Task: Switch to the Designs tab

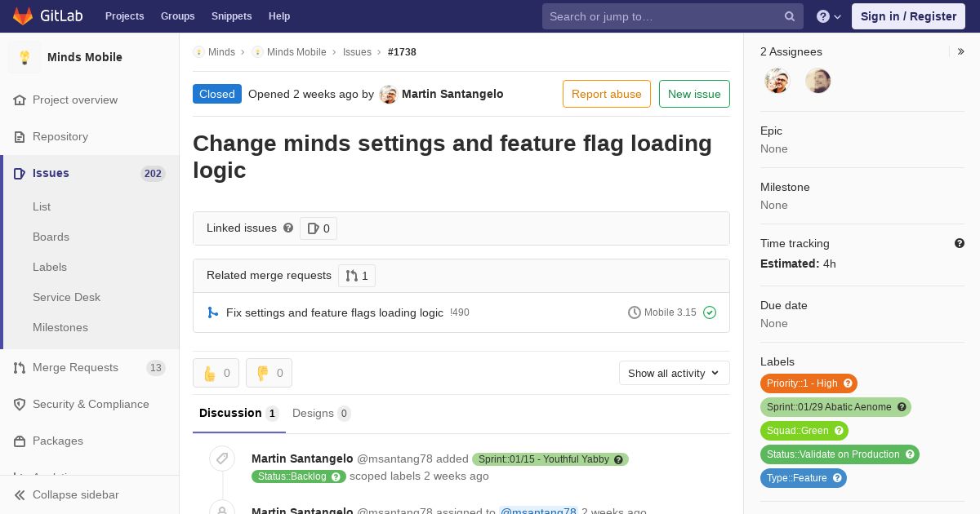Action: pos(321,413)
